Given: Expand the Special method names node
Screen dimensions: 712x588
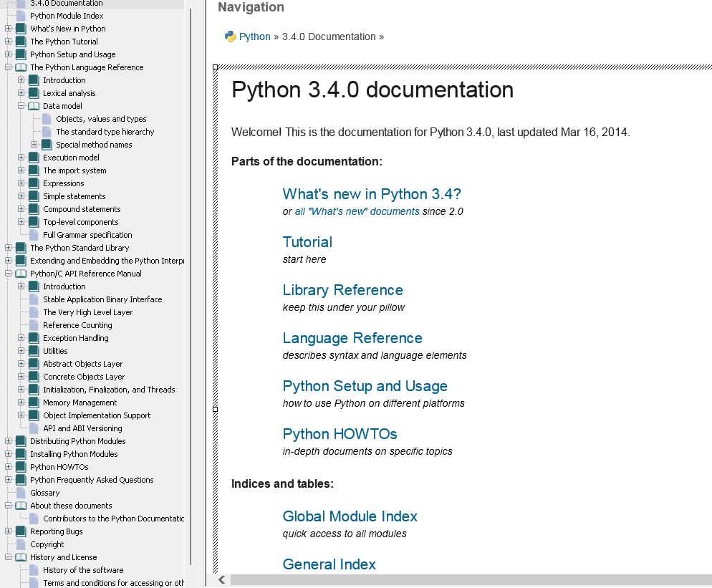Looking at the screenshot, I should tap(34, 145).
